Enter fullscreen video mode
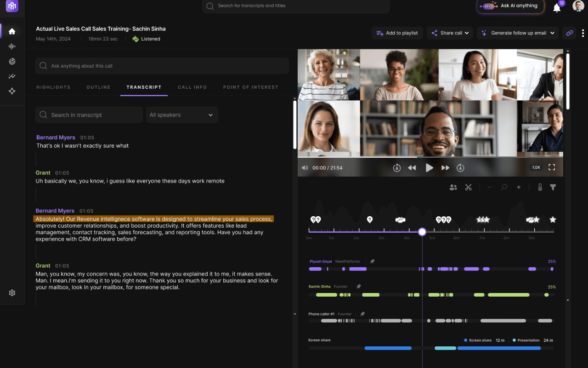Viewport: 588px width, 368px height. [x=552, y=167]
